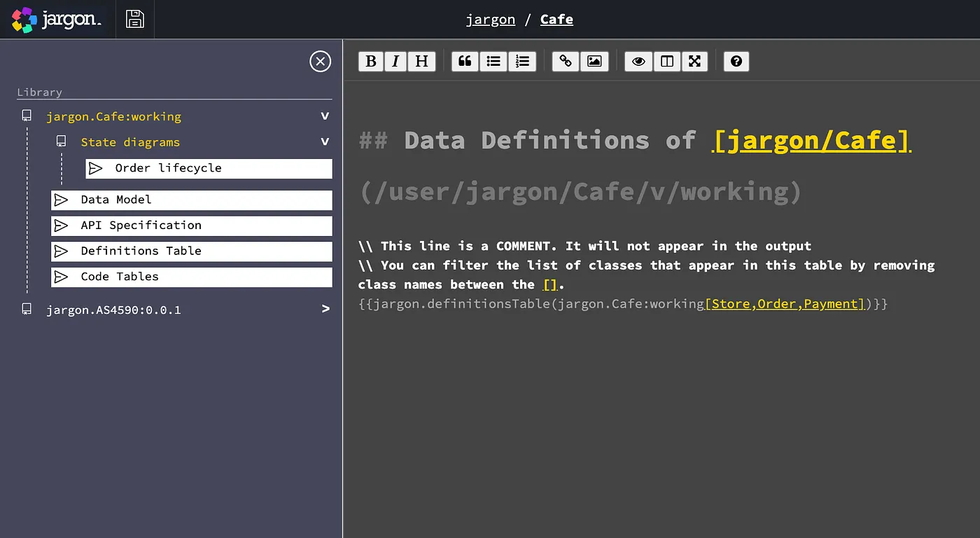Insert an image using the image icon

click(594, 62)
